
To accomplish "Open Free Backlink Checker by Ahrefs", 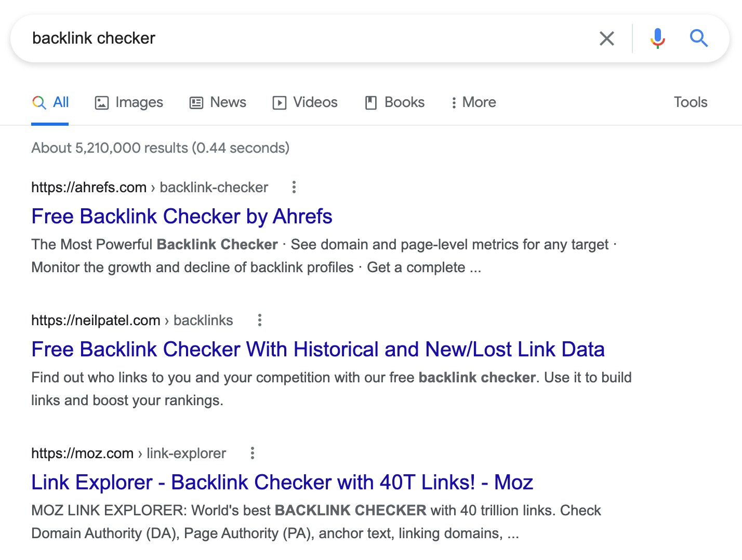I will click(x=181, y=217).
